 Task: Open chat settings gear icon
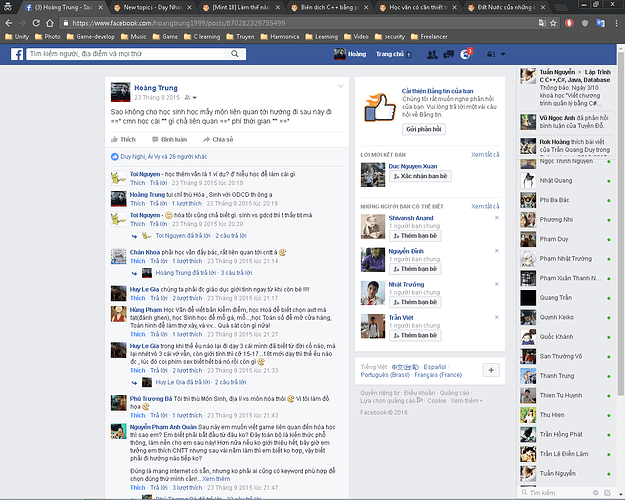(x=596, y=493)
